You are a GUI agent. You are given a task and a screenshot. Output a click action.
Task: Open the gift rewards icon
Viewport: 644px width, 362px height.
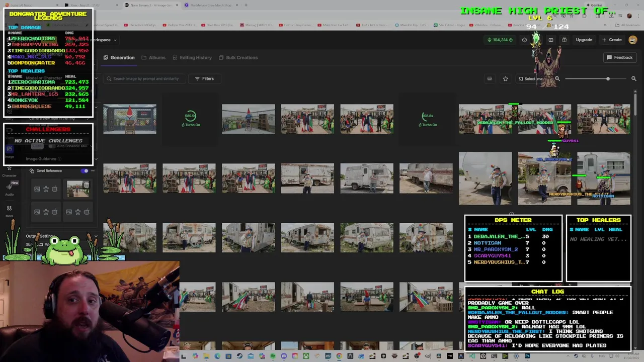tap(564, 40)
